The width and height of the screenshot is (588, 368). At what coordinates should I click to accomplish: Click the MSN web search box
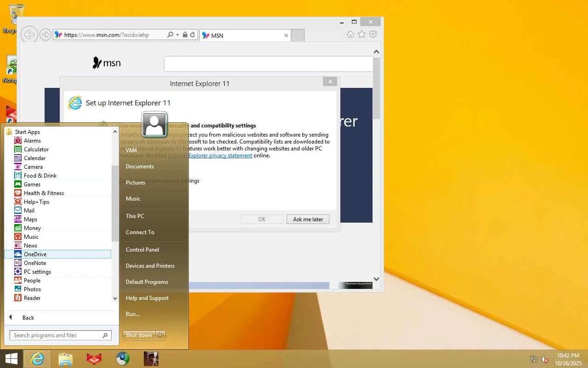click(268, 64)
